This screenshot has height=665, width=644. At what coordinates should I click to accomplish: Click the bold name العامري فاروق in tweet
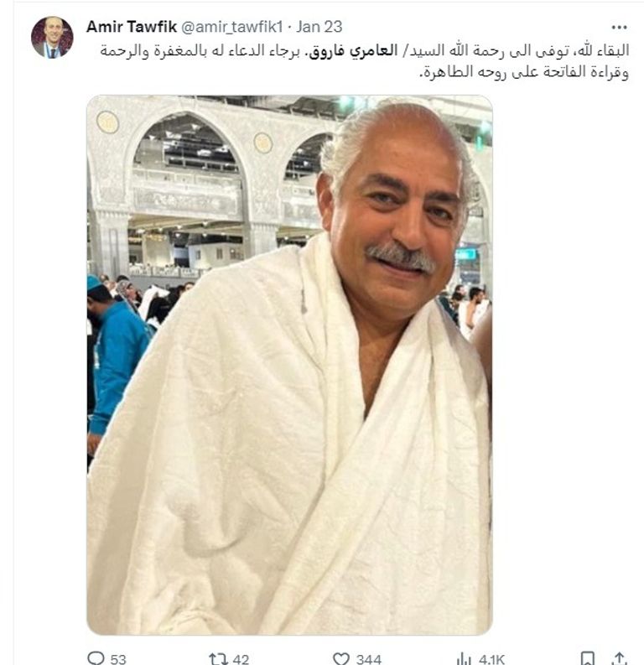[354, 51]
